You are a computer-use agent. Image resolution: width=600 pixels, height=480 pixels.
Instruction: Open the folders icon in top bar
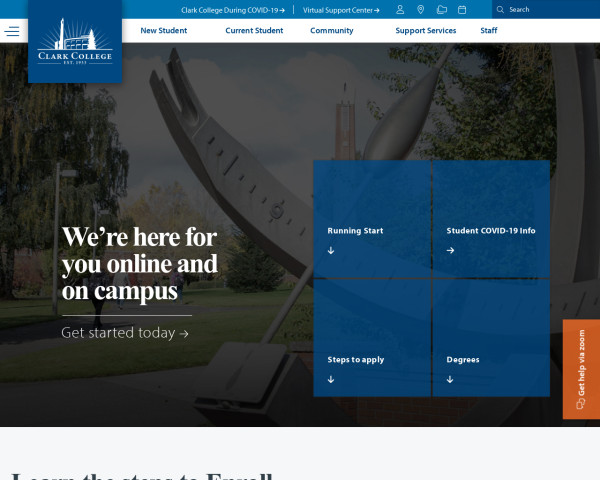[442, 10]
